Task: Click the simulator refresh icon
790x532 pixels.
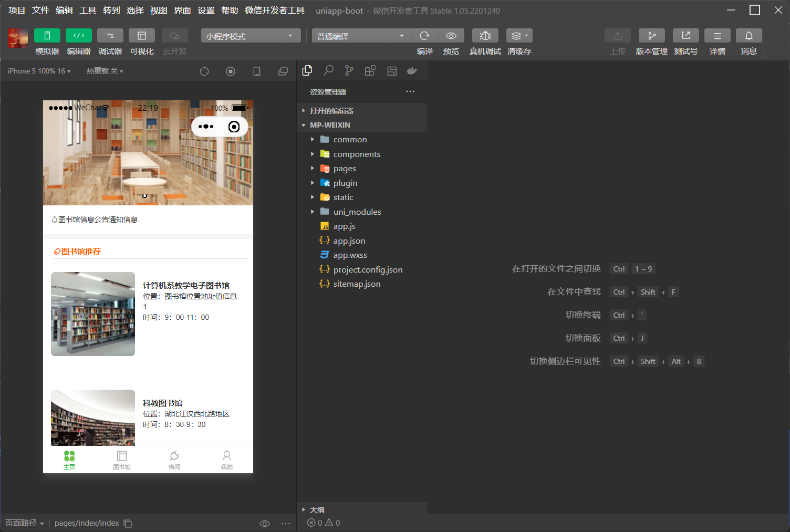Action: (204, 71)
